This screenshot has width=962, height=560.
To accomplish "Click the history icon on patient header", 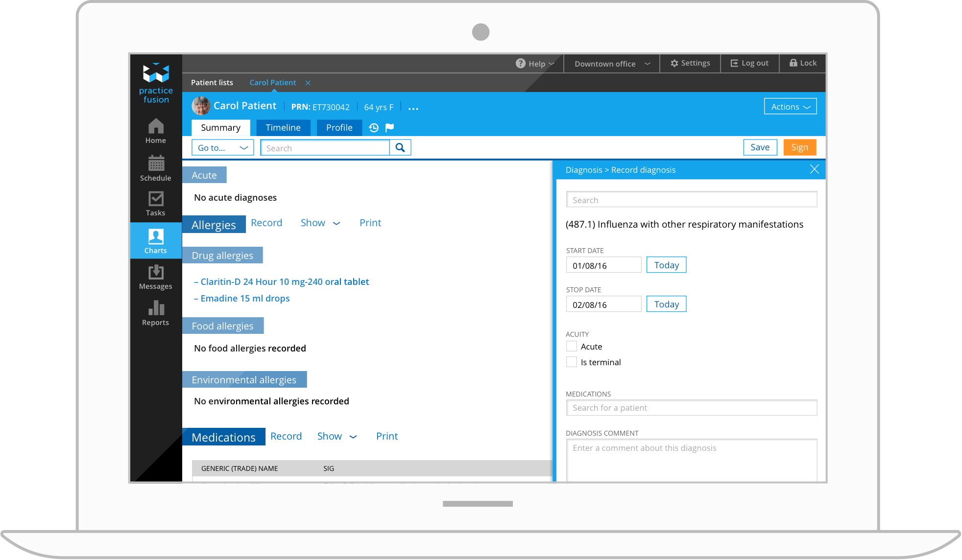I will click(375, 127).
